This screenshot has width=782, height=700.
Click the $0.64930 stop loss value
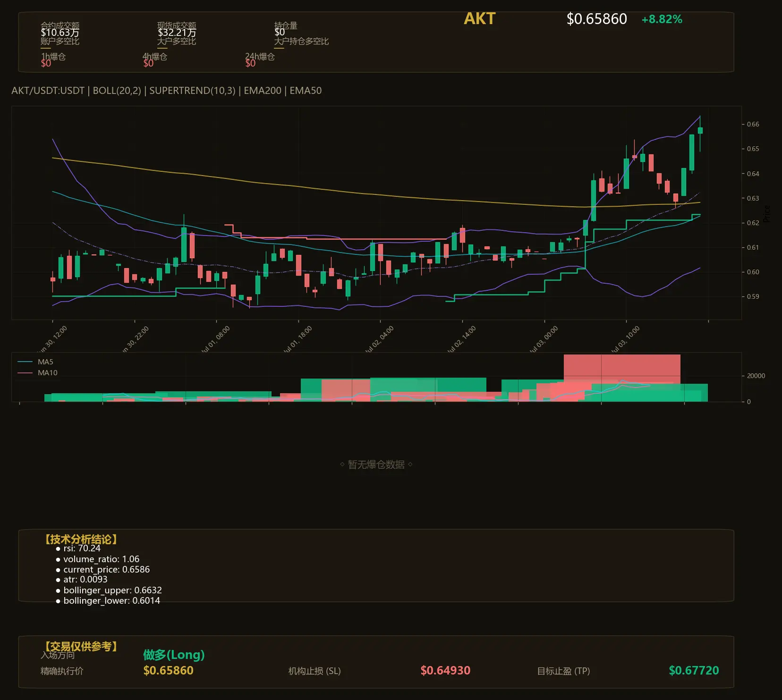pos(445,671)
